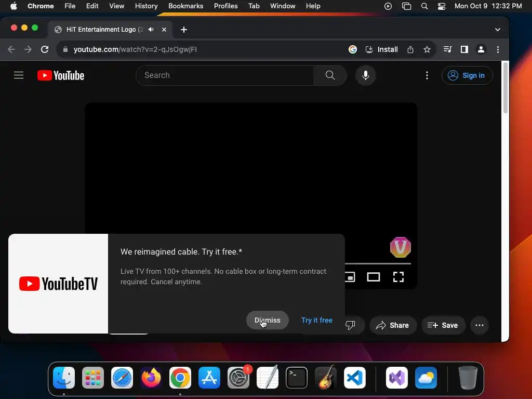This screenshot has width=532, height=399.
Task: Open the View menu
Action: [116, 6]
